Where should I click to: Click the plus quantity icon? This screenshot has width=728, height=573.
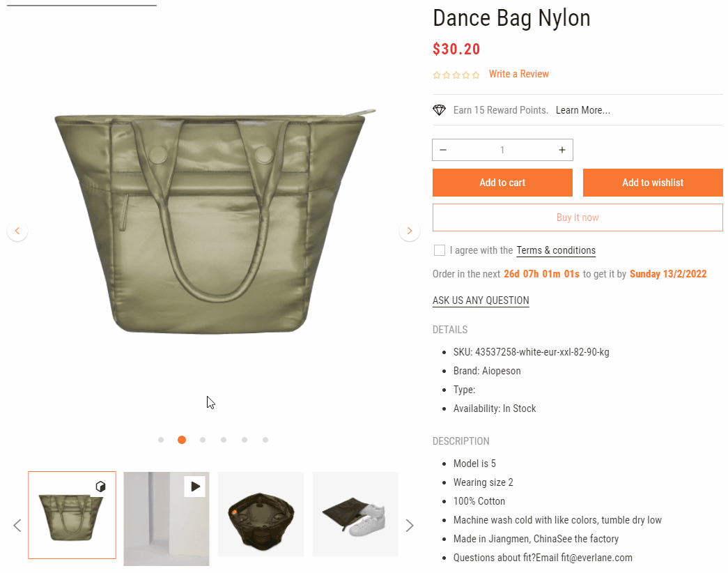coord(562,150)
